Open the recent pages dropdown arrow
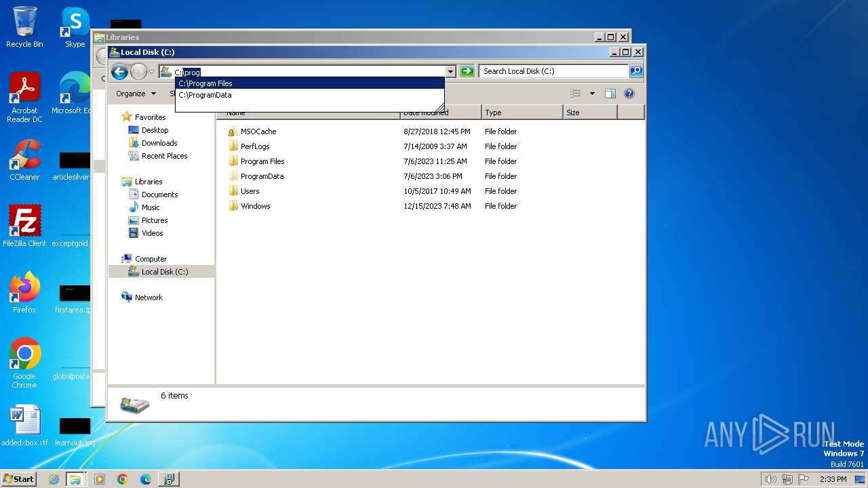The height and width of the screenshot is (488, 868). coord(152,71)
